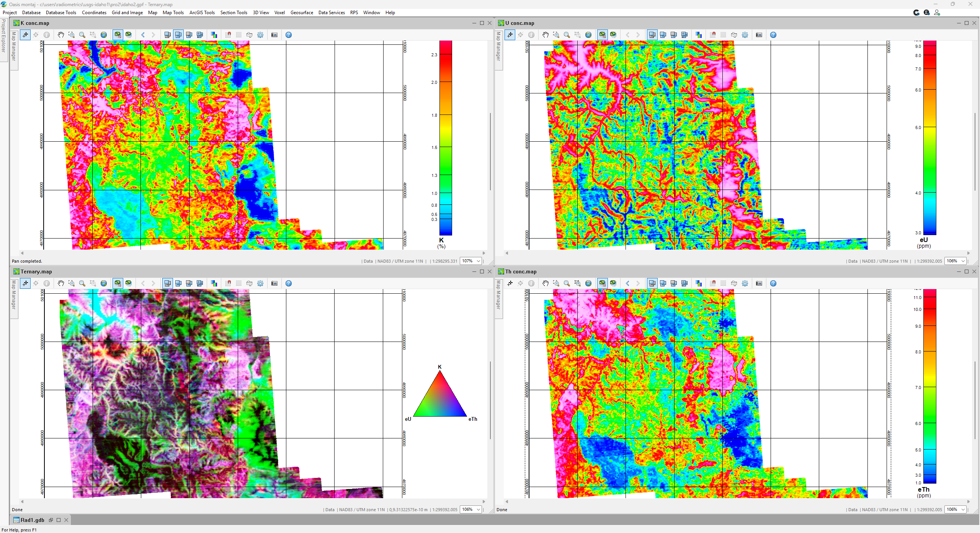Activate the interactive Zoom magnifier in U conc.map
Viewport: 980px width, 533px height.
(x=567, y=34)
